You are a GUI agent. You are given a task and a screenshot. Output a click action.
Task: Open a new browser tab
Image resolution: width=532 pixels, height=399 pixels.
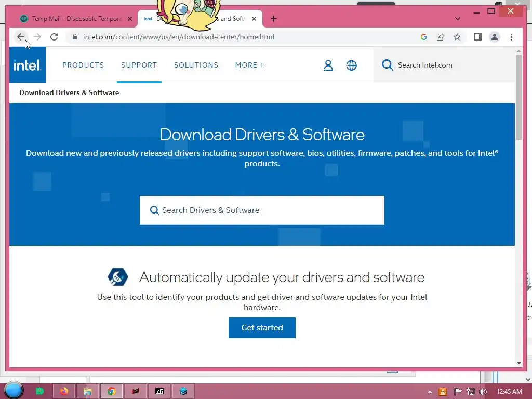point(274,19)
